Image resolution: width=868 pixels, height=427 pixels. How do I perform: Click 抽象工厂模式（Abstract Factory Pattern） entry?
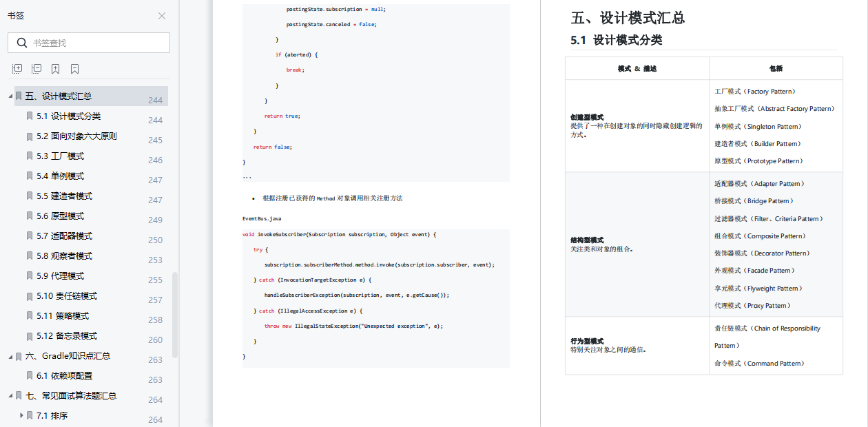coord(775,109)
